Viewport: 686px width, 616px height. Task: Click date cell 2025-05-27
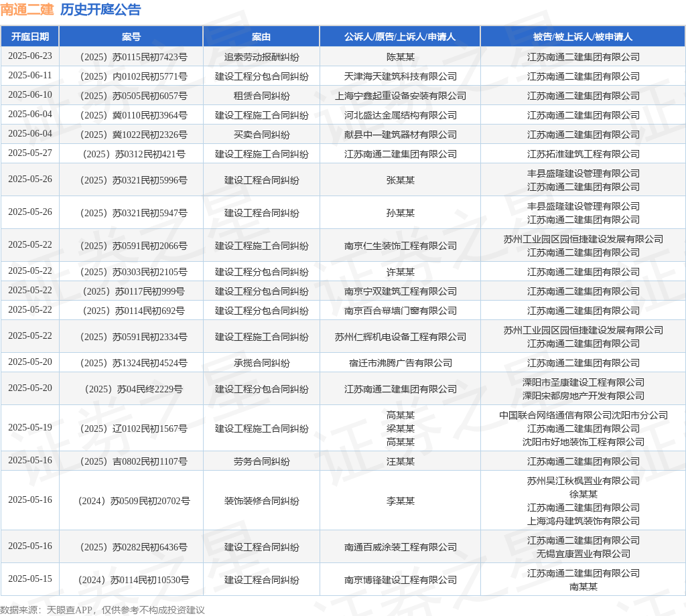tap(30, 153)
